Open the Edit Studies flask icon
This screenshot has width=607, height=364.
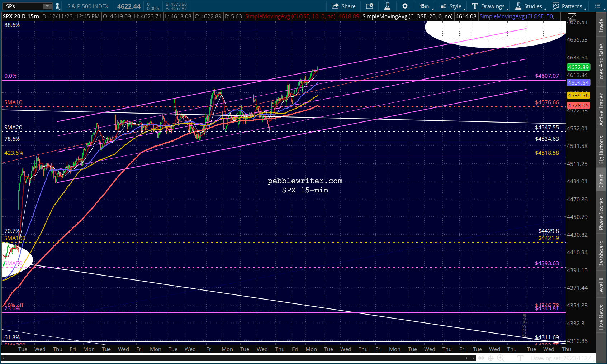(387, 6)
